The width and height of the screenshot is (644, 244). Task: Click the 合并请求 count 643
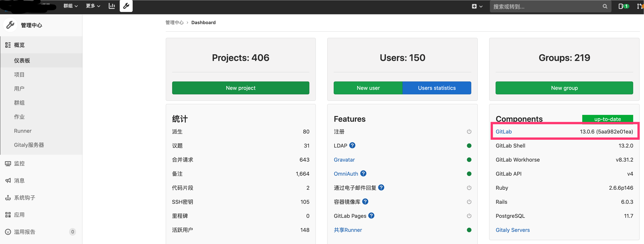[304, 160]
